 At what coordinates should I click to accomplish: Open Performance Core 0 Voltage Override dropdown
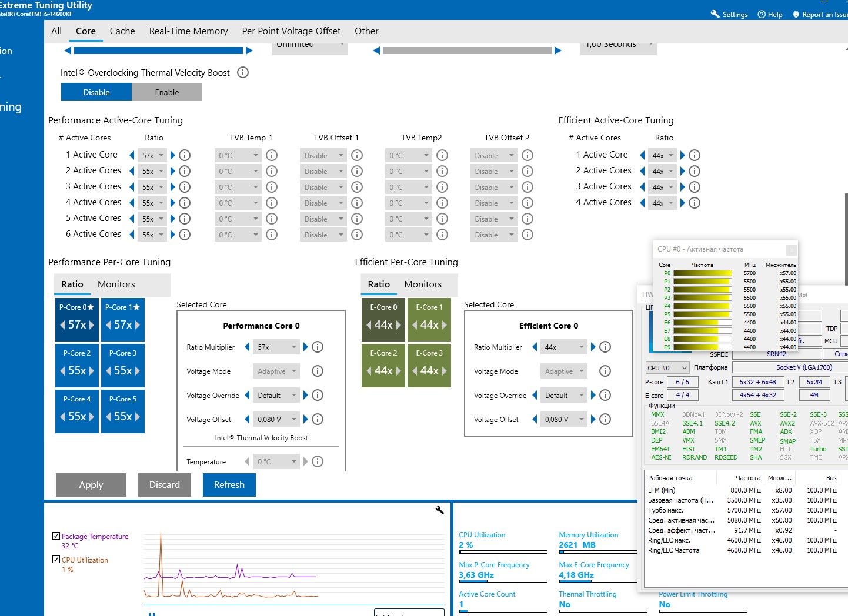coord(276,395)
